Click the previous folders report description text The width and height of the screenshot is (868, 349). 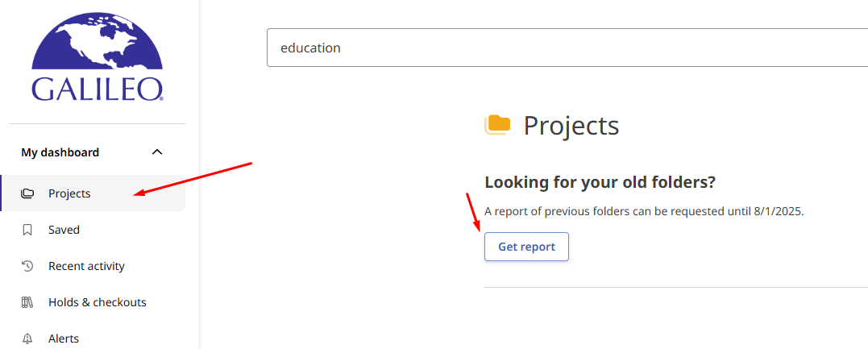[x=644, y=212]
